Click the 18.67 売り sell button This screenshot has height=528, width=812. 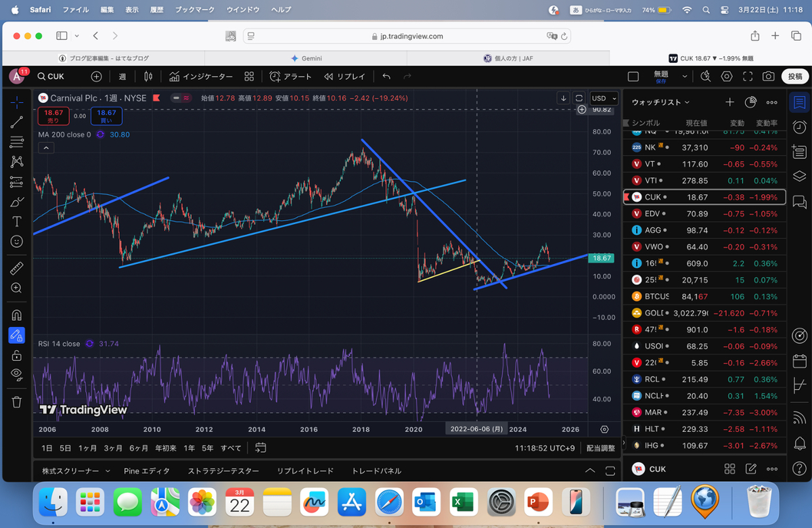pos(53,116)
